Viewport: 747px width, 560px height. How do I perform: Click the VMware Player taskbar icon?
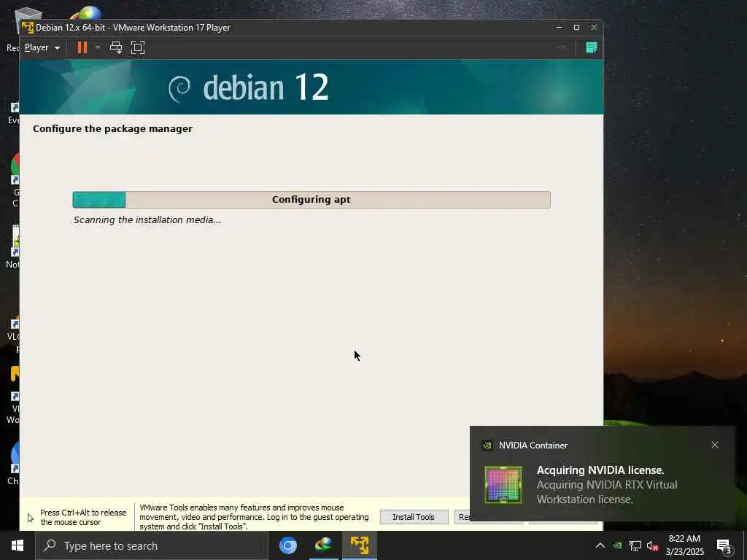click(x=360, y=545)
